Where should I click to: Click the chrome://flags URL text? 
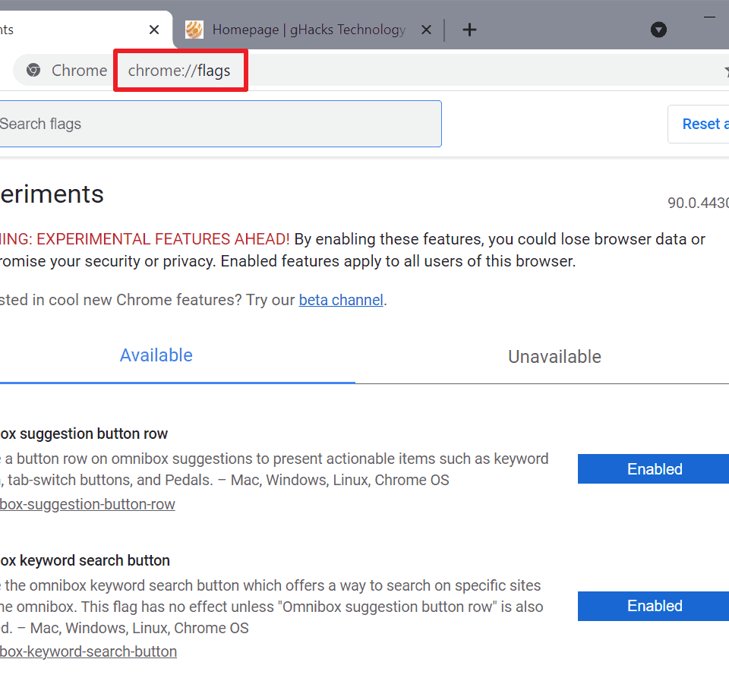coord(179,71)
